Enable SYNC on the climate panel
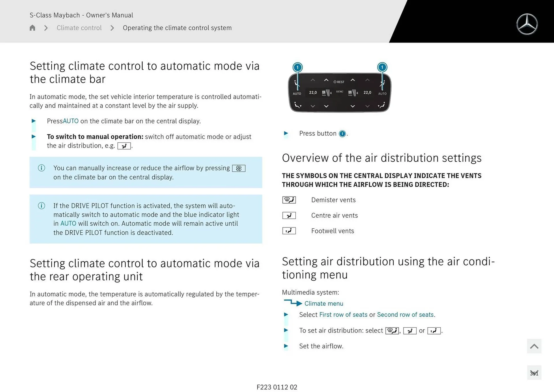The image size is (554, 392). click(340, 92)
